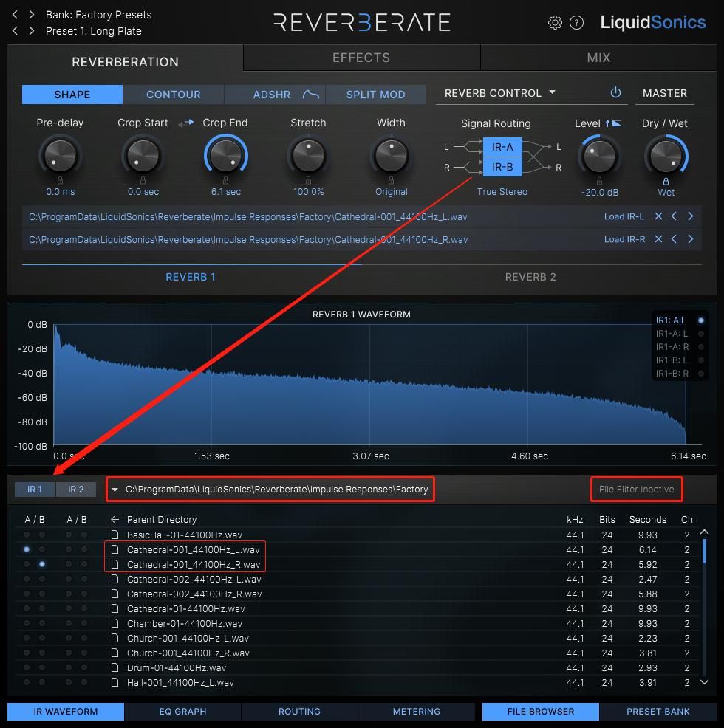
Task: Set Cathedral-002_44100Hz_L.wav as IR1 A
Action: coord(27,579)
